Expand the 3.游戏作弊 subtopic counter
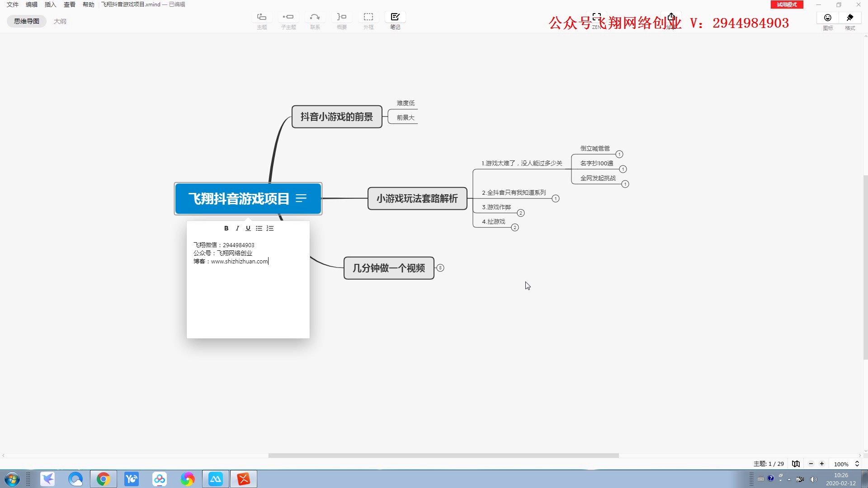Image resolution: width=868 pixels, height=488 pixels. point(521,213)
